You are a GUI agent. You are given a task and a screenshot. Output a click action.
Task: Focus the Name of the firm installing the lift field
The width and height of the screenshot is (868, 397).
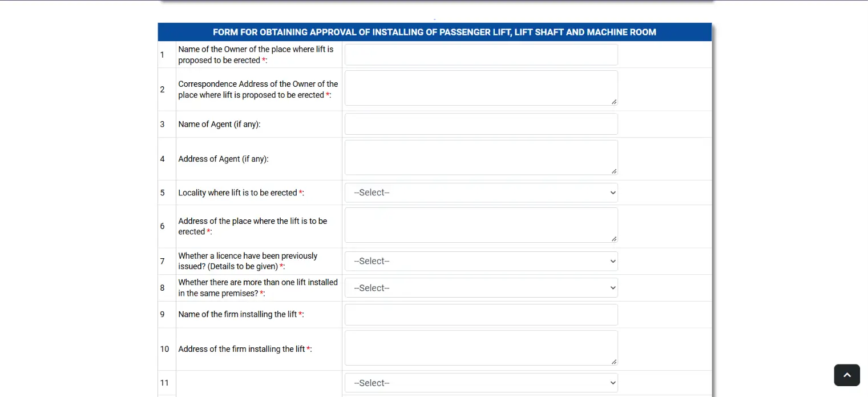click(481, 315)
